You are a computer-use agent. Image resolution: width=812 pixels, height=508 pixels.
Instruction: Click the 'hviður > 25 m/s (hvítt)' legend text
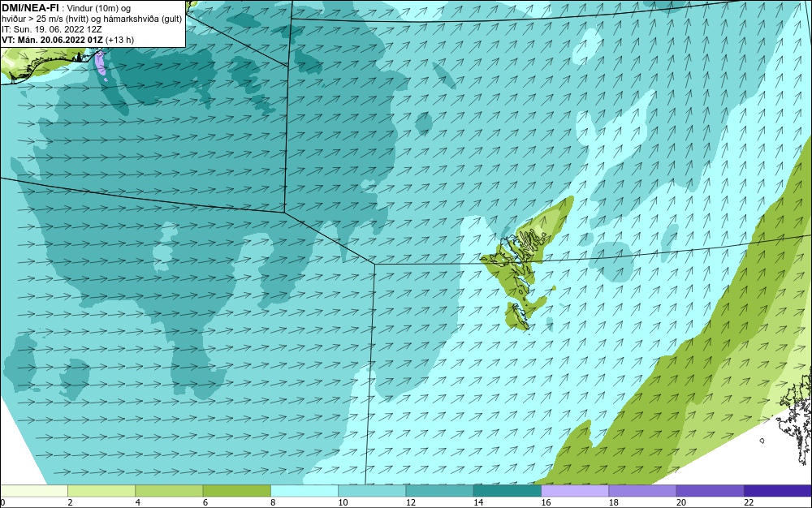pos(45,19)
